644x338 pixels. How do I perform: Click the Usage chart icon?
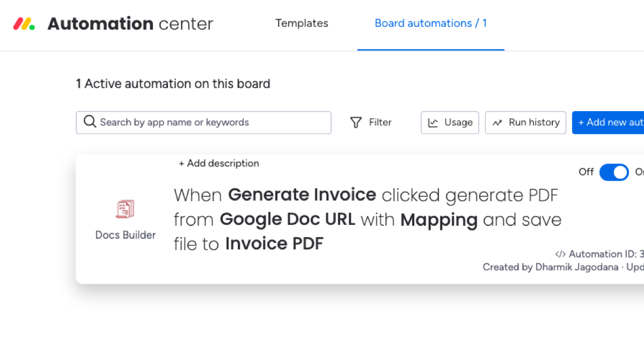pos(435,122)
